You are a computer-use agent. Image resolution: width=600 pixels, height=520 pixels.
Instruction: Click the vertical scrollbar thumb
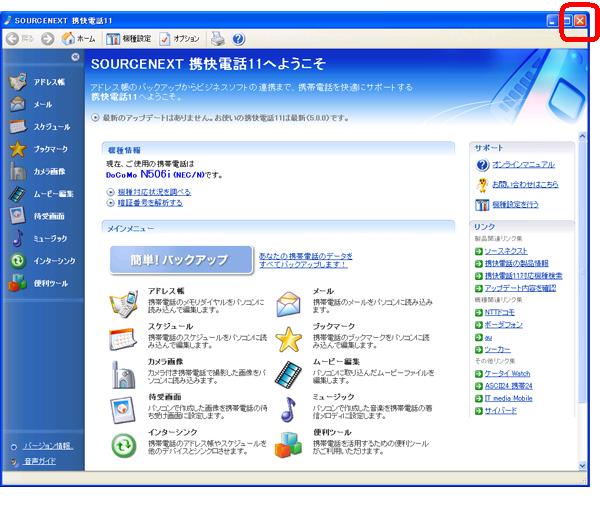click(x=582, y=271)
